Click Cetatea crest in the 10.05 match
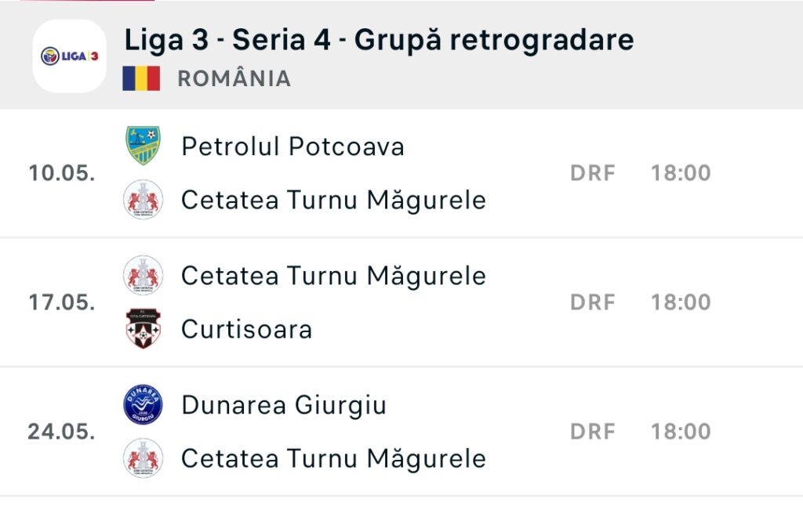 click(143, 200)
